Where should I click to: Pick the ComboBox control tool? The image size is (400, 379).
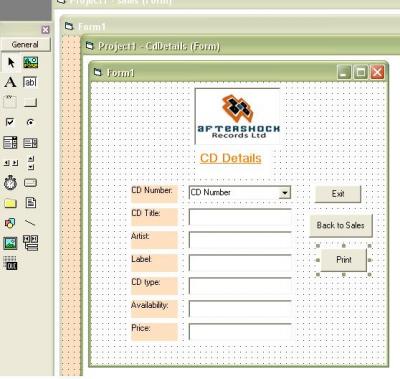[x=10, y=142]
